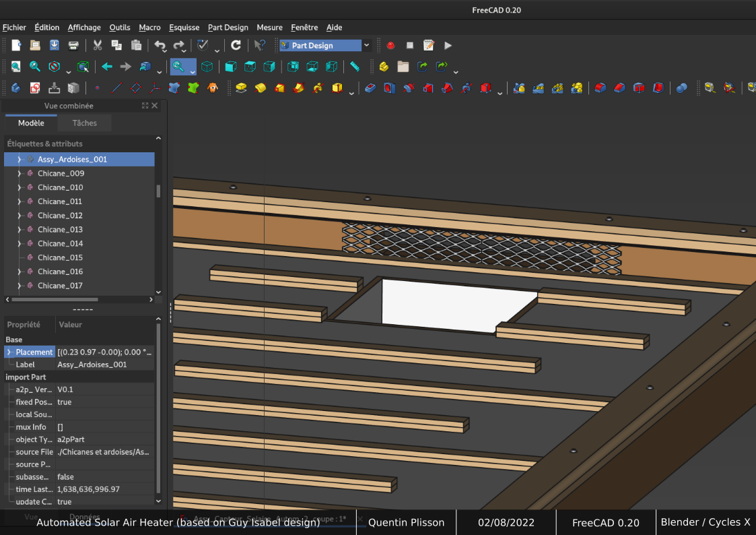This screenshot has width=756, height=535.
Task: Select the isometric view cube icon
Action: tap(207, 67)
